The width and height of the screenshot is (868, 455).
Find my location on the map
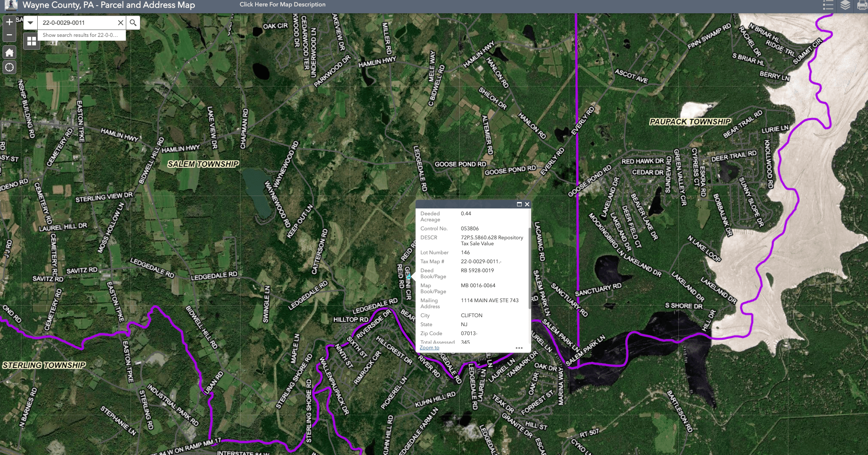pyautogui.click(x=9, y=68)
